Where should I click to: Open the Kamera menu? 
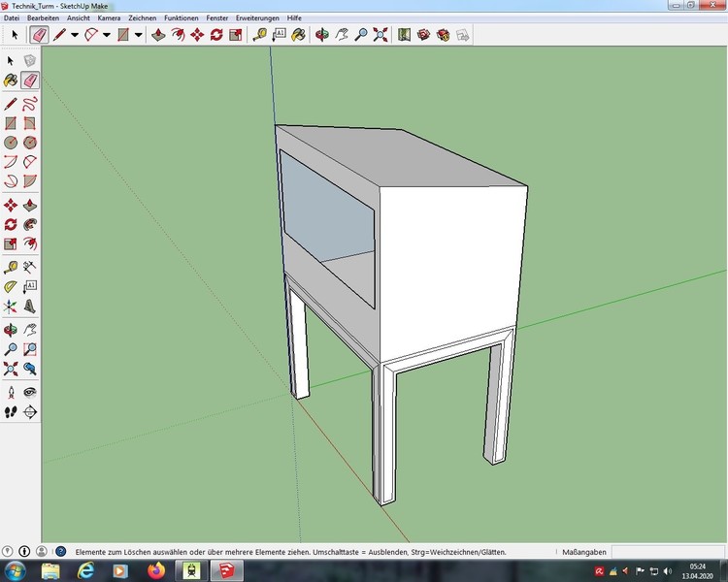[x=109, y=18]
